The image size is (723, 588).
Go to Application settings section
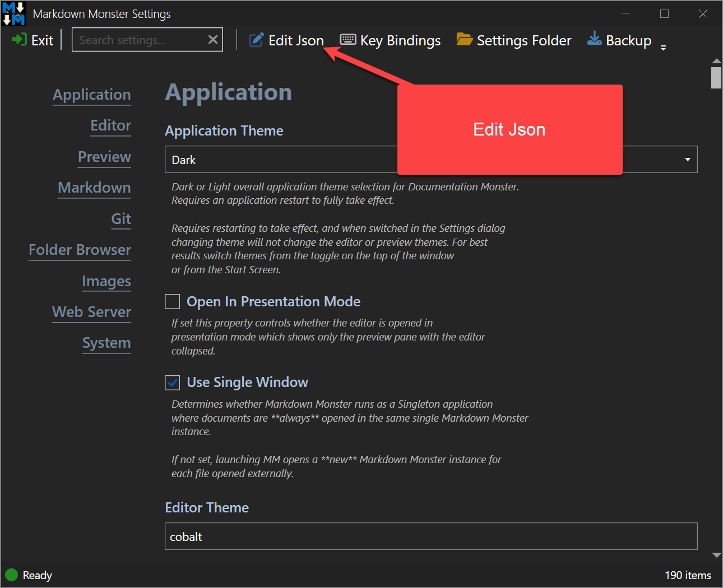point(92,95)
